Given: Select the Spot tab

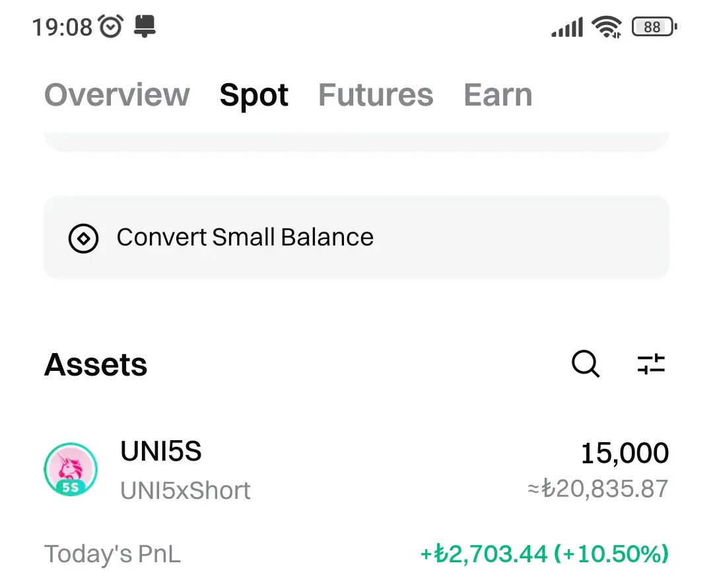Looking at the screenshot, I should pos(254,95).
